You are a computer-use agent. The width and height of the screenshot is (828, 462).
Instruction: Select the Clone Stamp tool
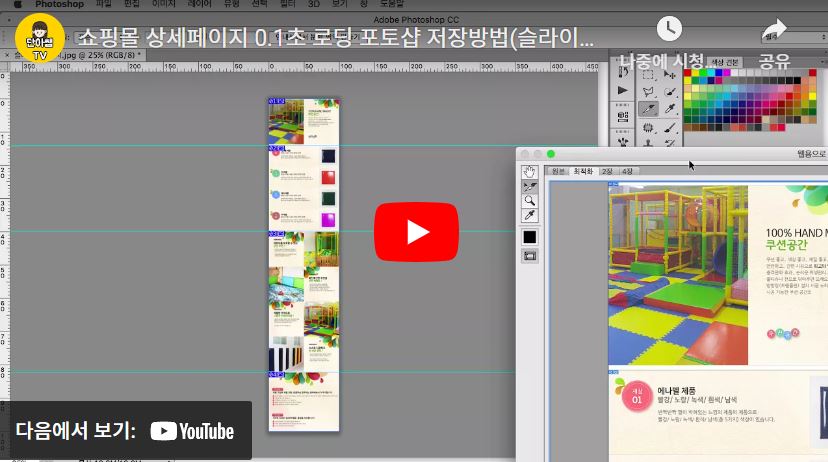(x=648, y=143)
